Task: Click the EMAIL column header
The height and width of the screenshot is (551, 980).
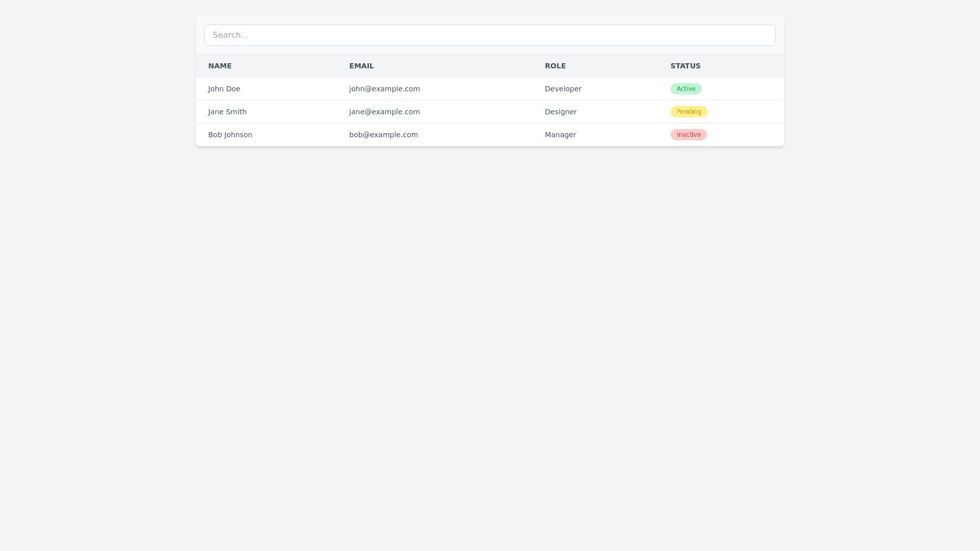Action: pos(361,66)
